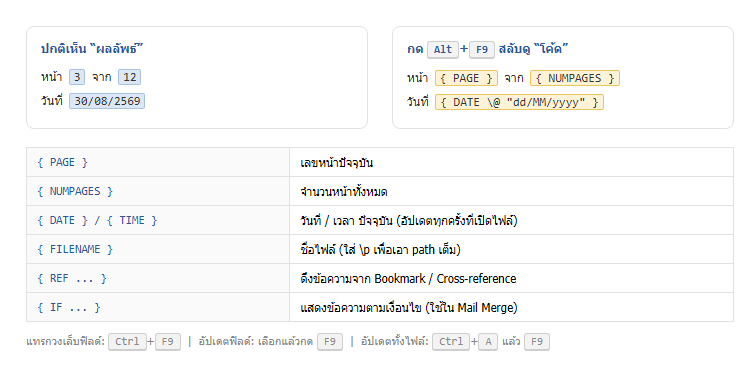Click the A key cap in the footer
This screenshot has height=366, width=749.
[488, 342]
